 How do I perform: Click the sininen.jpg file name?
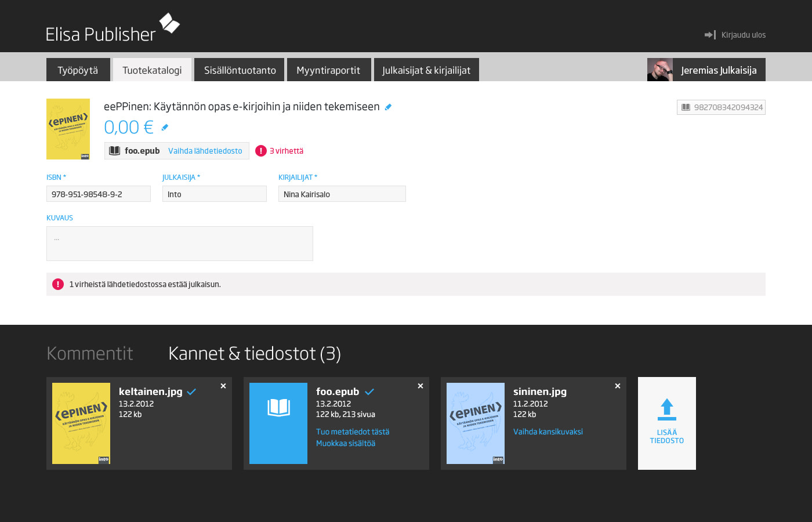(x=540, y=391)
